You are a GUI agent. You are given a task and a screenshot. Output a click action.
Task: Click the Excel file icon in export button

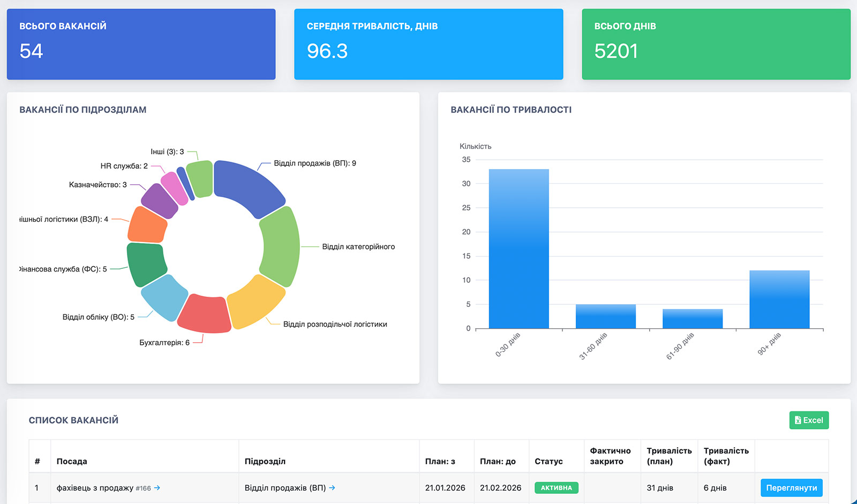tap(798, 420)
